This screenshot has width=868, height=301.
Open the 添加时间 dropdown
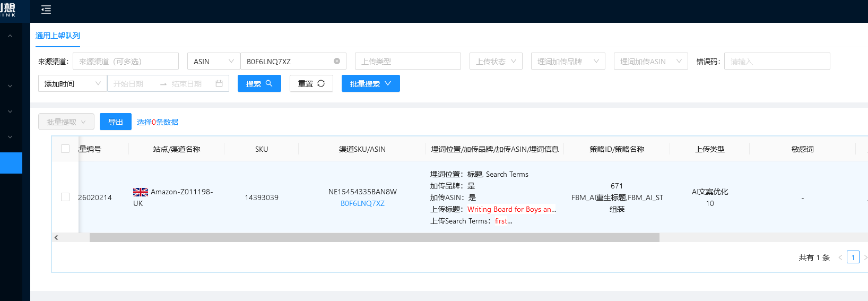pyautogui.click(x=73, y=83)
